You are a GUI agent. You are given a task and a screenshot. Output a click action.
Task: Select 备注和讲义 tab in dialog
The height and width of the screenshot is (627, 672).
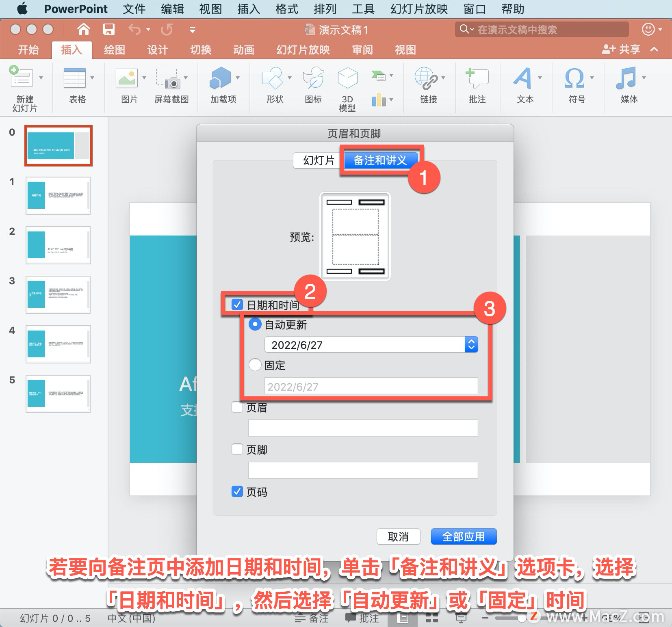pyautogui.click(x=380, y=160)
